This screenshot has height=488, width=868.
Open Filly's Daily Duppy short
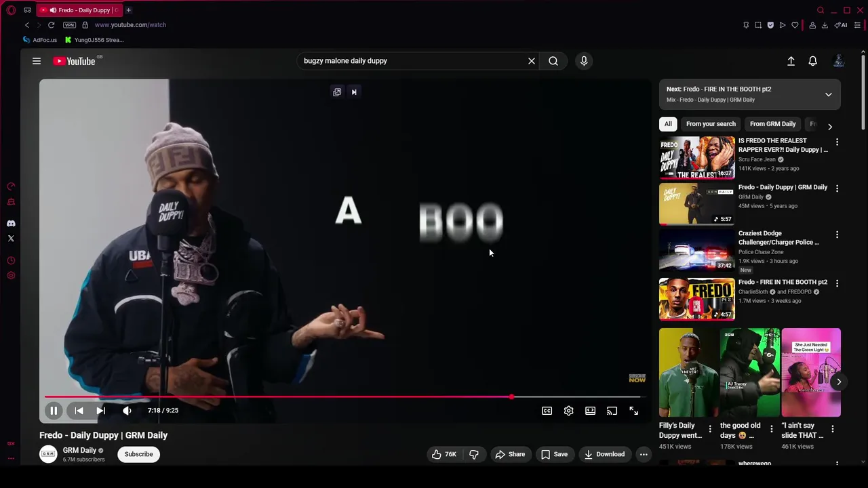click(688, 373)
